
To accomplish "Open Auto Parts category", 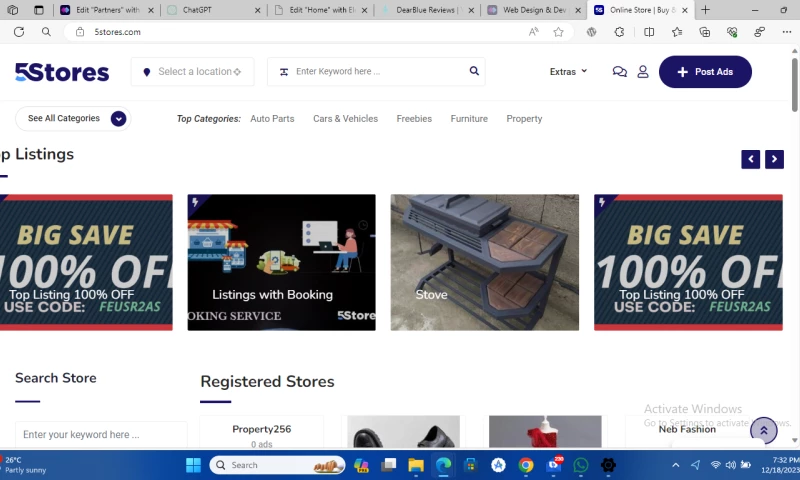I will click(x=272, y=118).
